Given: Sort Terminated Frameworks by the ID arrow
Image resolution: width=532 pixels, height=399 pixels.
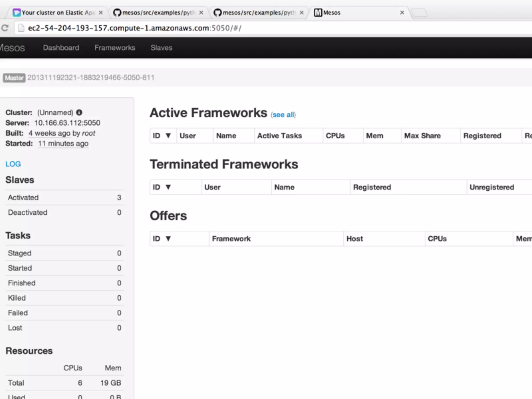Looking at the screenshot, I should coord(168,187).
